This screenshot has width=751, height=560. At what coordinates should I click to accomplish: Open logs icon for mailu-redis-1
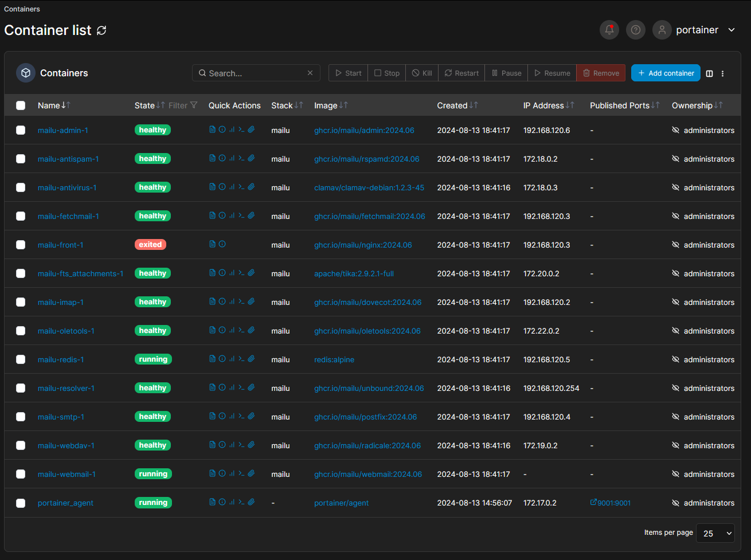point(213,359)
